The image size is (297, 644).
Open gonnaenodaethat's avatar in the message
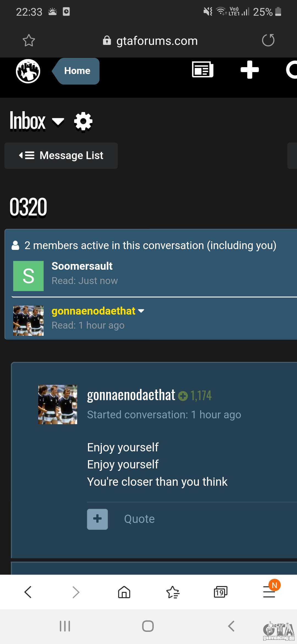click(58, 405)
